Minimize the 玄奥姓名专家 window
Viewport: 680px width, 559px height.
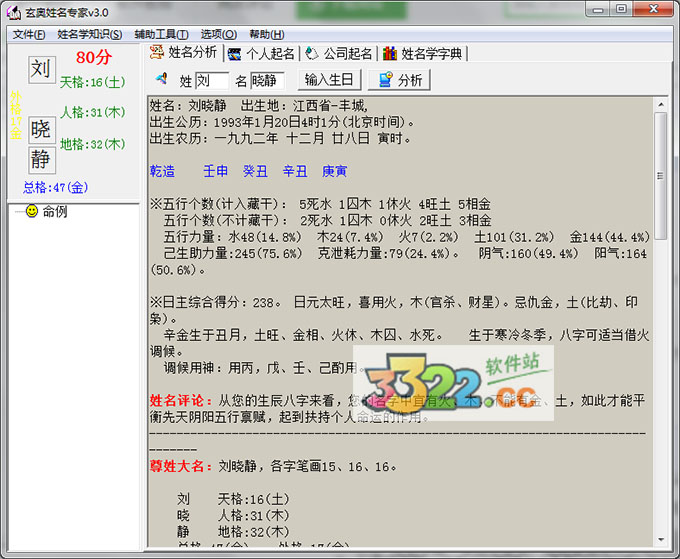pyautogui.click(x=598, y=10)
